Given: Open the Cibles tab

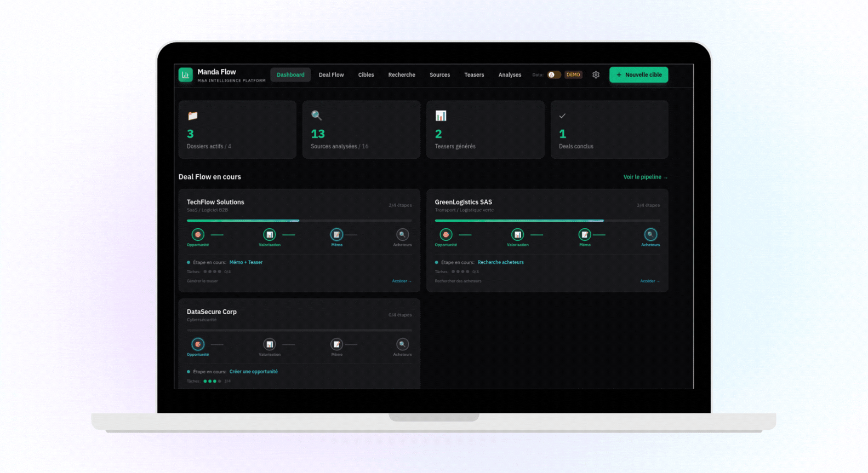Looking at the screenshot, I should pos(366,75).
